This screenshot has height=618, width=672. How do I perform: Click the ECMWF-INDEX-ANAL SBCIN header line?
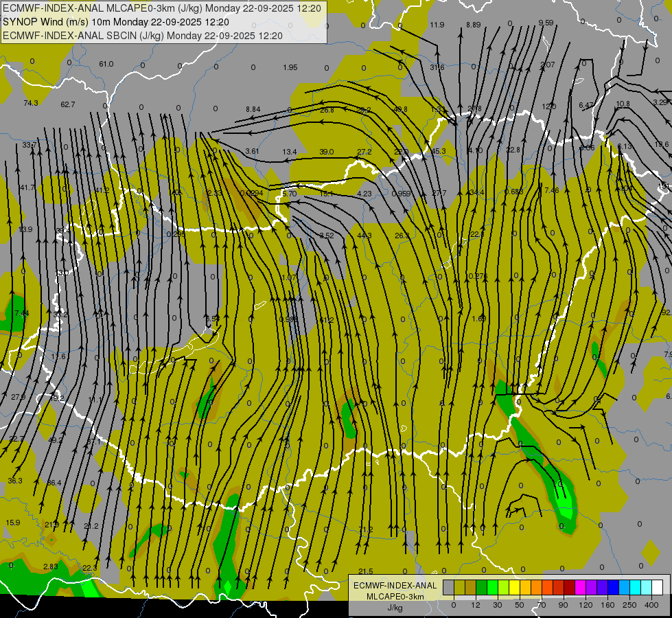(x=143, y=35)
